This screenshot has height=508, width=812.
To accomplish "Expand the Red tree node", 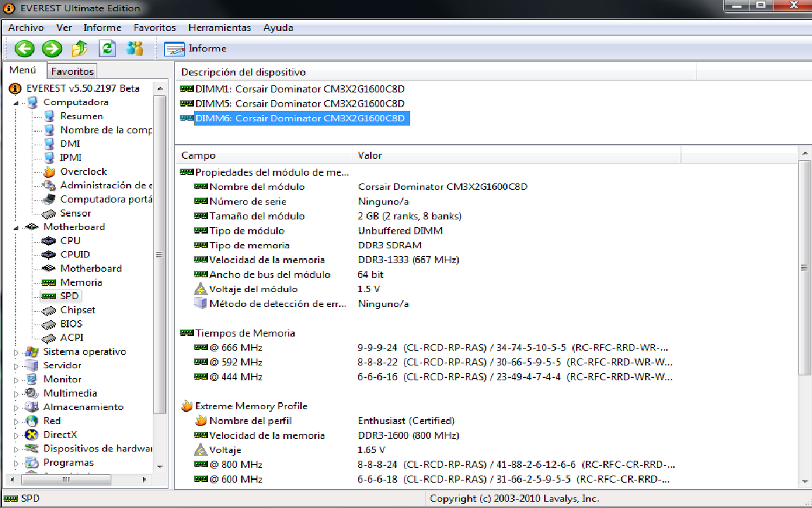I will click(x=16, y=421).
